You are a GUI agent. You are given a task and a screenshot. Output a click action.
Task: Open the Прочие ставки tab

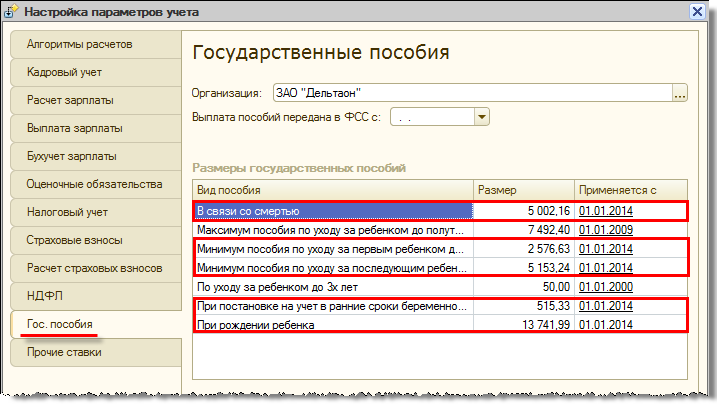96,352
